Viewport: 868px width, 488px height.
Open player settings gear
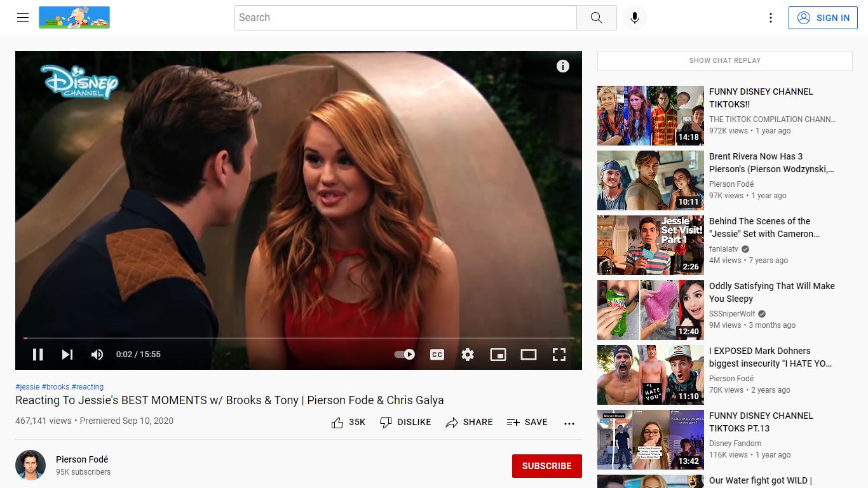tap(468, 355)
